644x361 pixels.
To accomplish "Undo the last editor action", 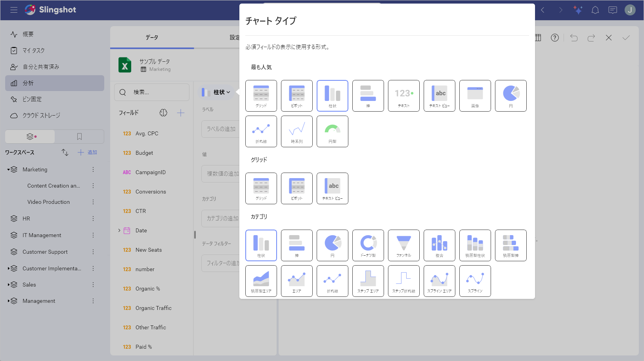I will point(574,38).
